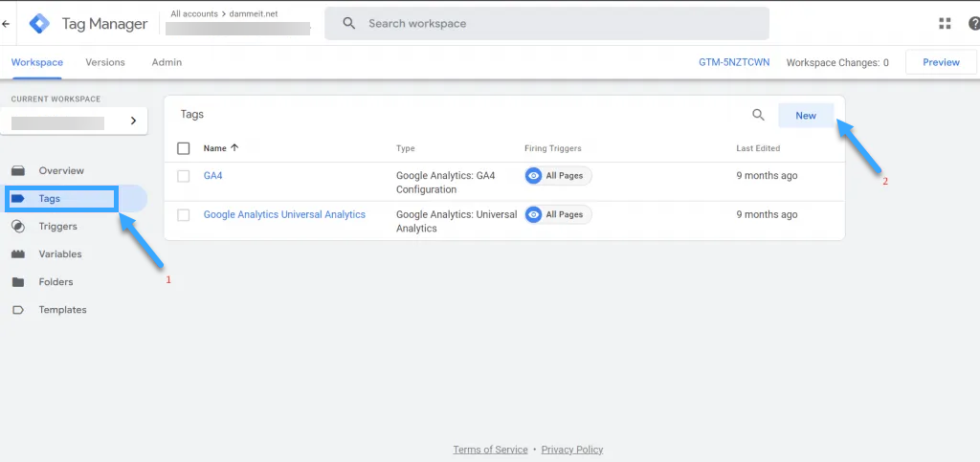Click '9 months ago' in GA4 row
This screenshot has width=980, height=462.
point(767,176)
